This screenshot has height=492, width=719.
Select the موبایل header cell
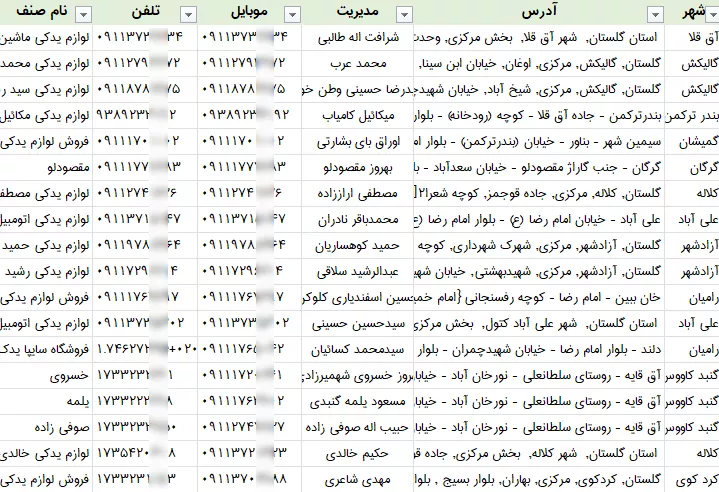click(249, 11)
